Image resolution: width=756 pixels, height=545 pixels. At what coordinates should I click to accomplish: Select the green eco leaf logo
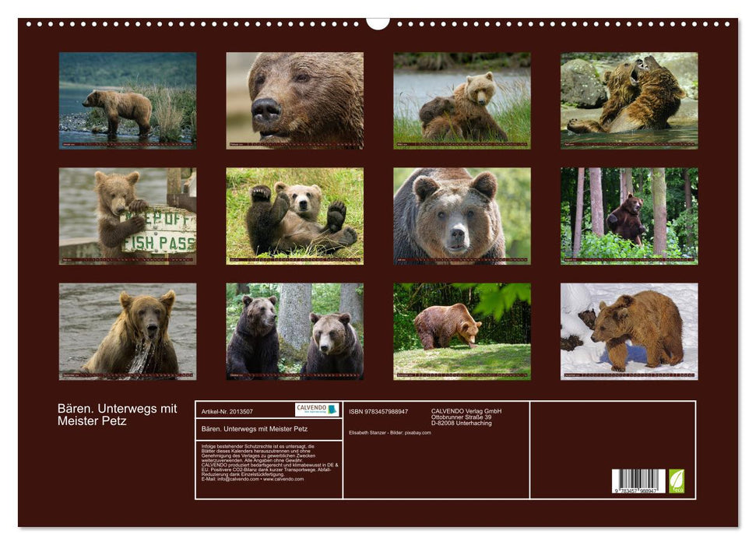point(675,480)
